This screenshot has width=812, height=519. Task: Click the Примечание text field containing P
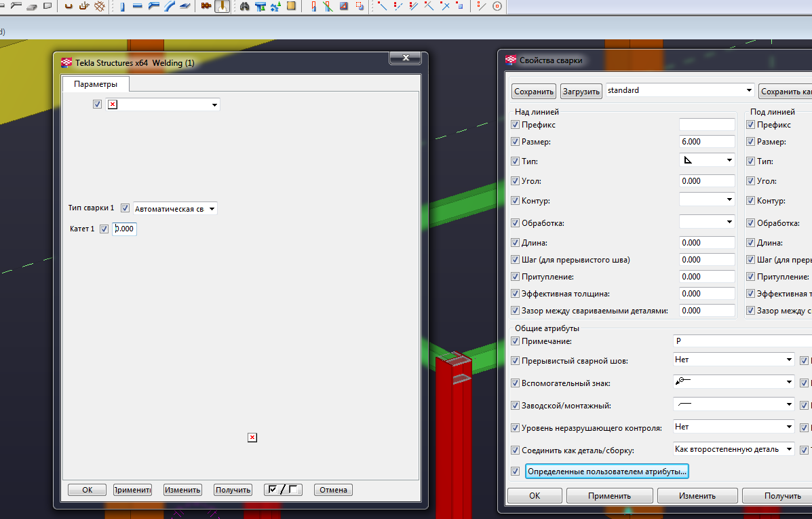pyautogui.click(x=743, y=341)
